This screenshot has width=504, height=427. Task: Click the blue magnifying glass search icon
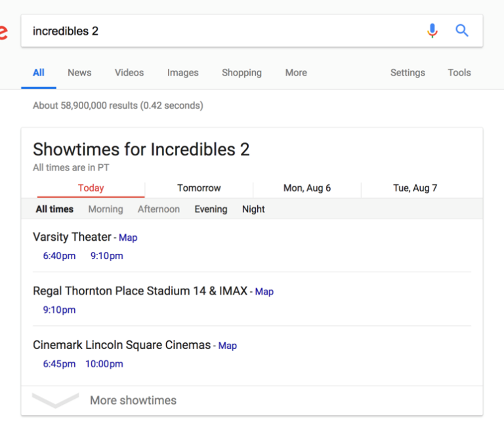click(x=462, y=31)
